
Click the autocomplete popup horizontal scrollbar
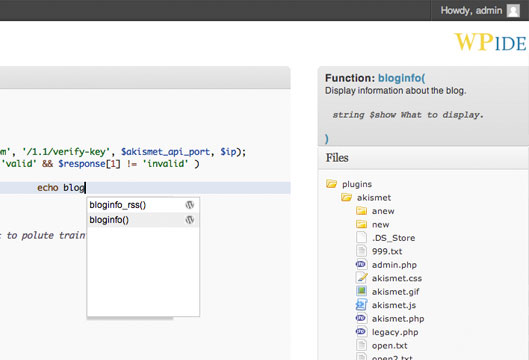(130, 318)
